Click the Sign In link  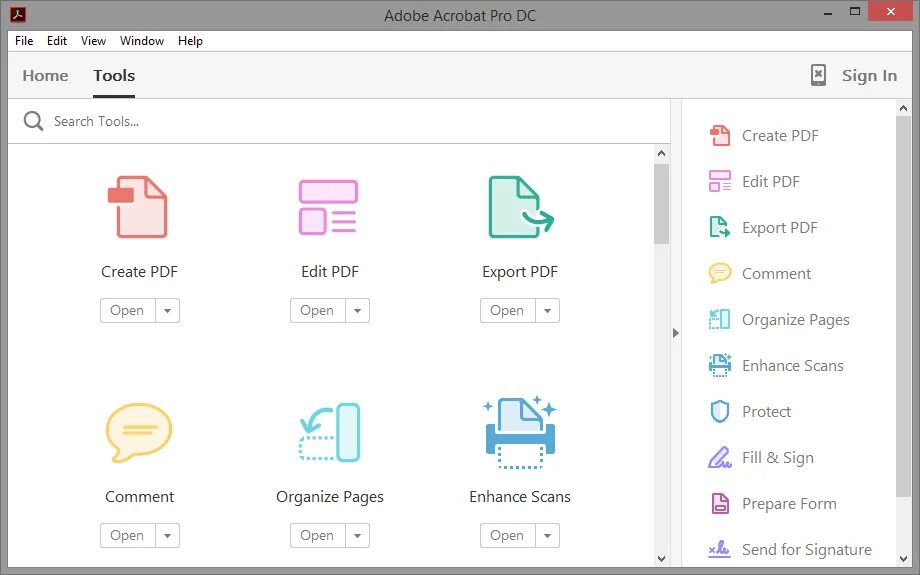pyautogui.click(x=869, y=76)
